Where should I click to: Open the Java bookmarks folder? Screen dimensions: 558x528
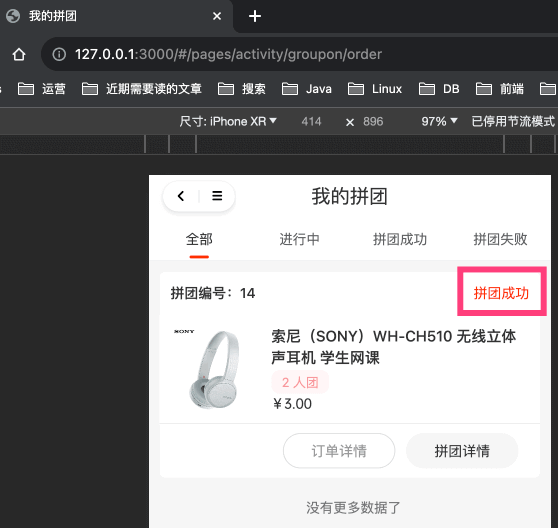307,89
